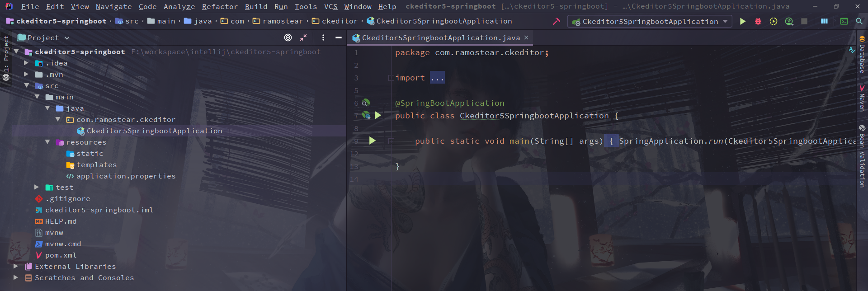Select pom.xml in the project tree

61,255
